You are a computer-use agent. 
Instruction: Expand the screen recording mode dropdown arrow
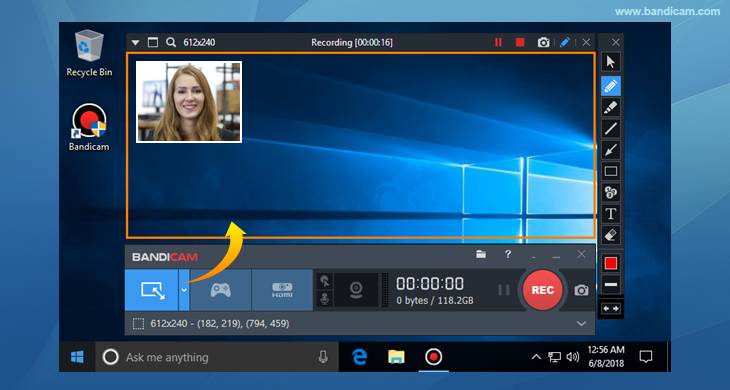(184, 290)
